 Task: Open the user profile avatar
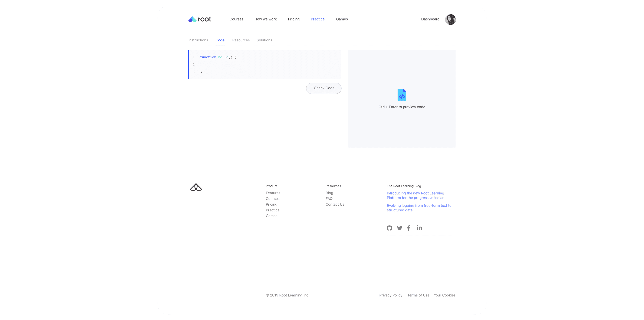tap(450, 19)
